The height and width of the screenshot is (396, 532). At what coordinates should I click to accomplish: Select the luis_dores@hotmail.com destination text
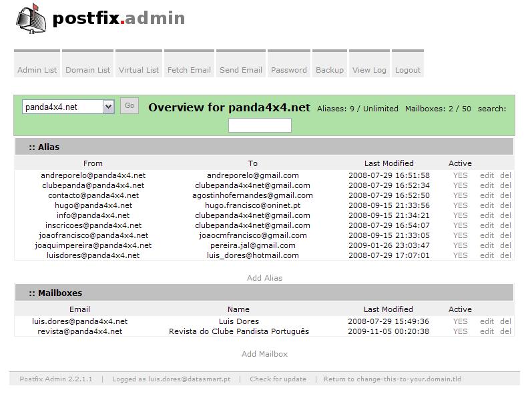pos(253,255)
